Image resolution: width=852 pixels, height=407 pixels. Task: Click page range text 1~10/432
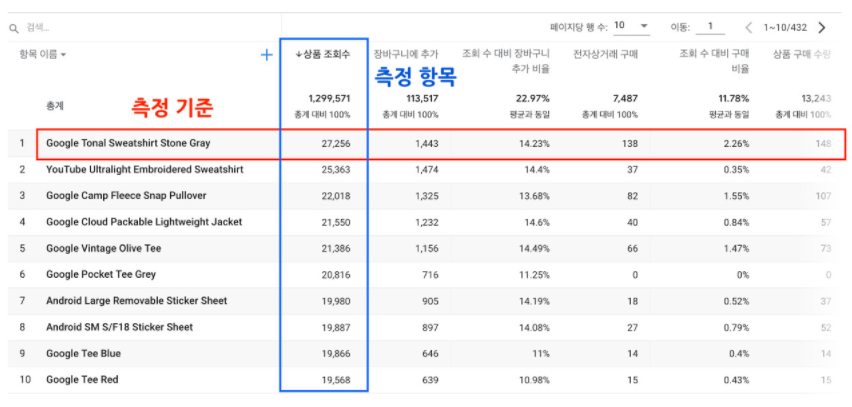tap(785, 27)
